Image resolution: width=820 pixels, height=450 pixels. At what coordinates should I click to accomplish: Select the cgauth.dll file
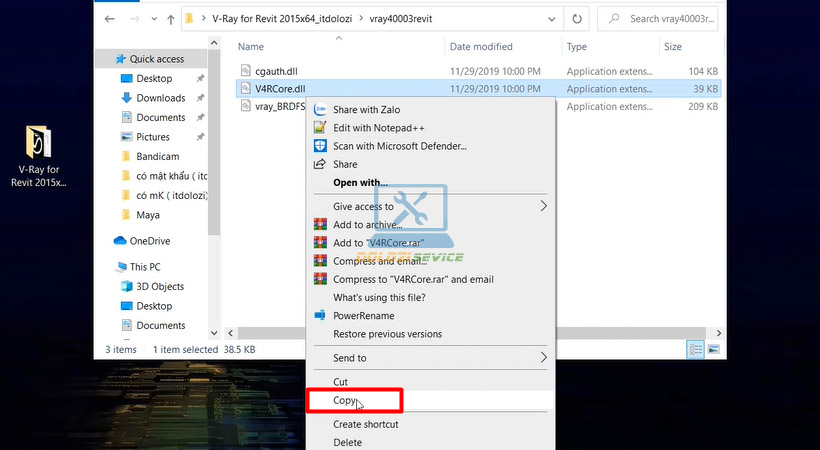pyautogui.click(x=276, y=71)
